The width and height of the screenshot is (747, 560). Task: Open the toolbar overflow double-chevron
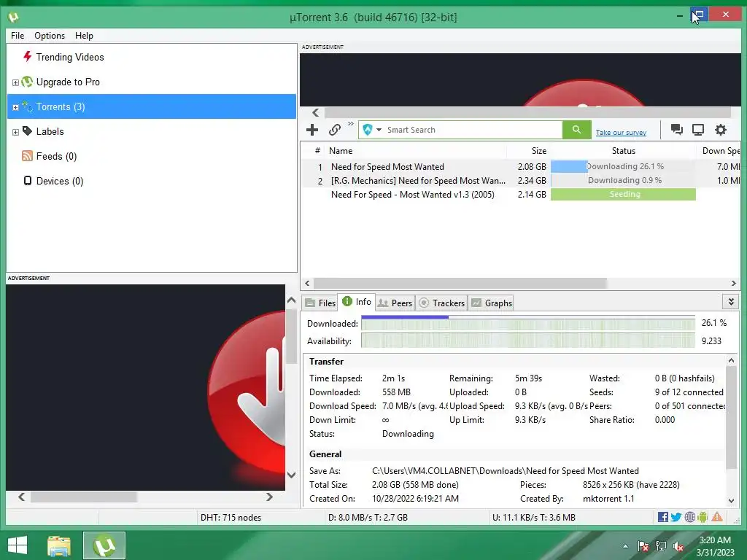(x=351, y=124)
